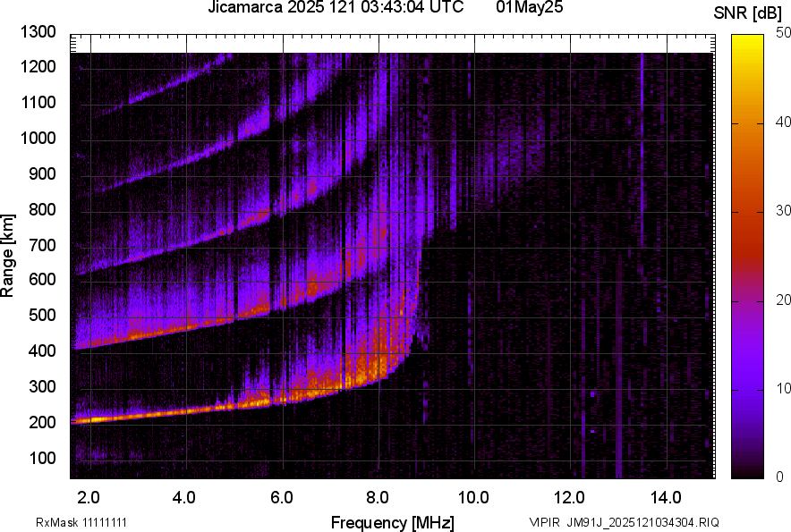
Task: Click the range tick label 500
Action: [x=42, y=315]
